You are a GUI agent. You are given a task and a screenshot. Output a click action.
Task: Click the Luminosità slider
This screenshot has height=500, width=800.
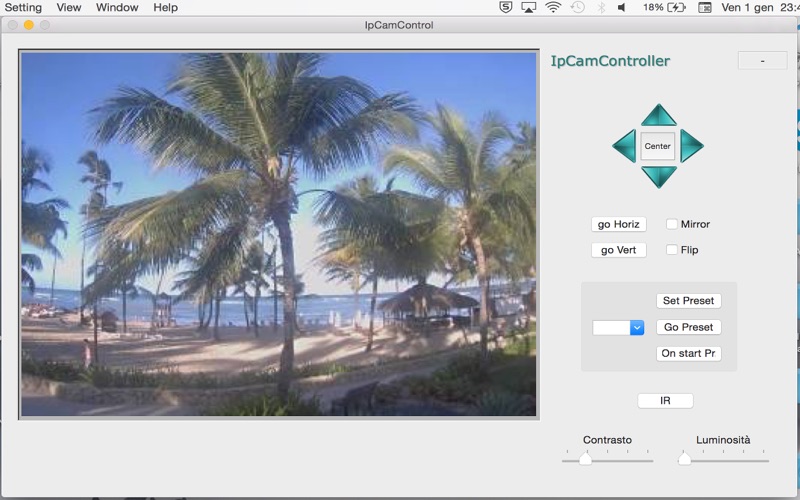[x=723, y=459]
